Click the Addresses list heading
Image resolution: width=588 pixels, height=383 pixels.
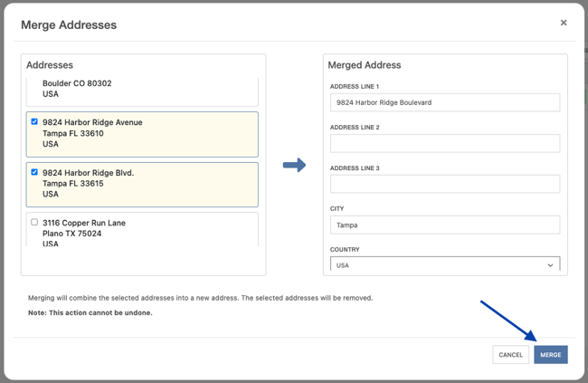pyautogui.click(x=50, y=65)
